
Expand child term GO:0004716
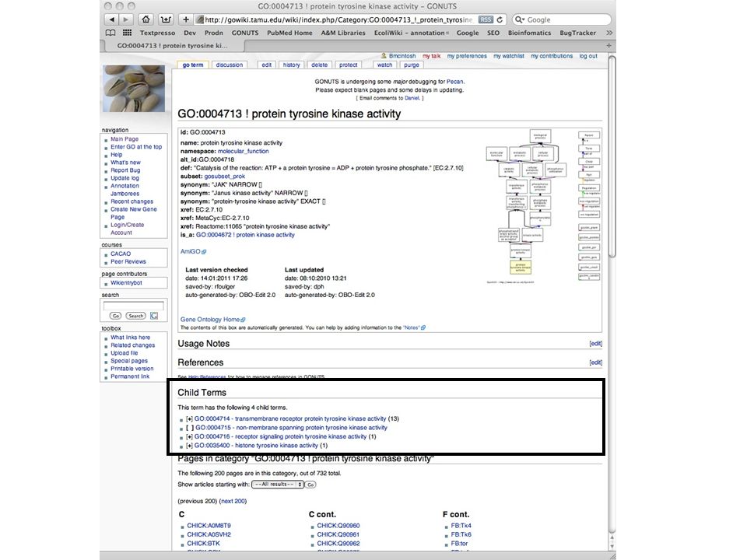pos(189,436)
